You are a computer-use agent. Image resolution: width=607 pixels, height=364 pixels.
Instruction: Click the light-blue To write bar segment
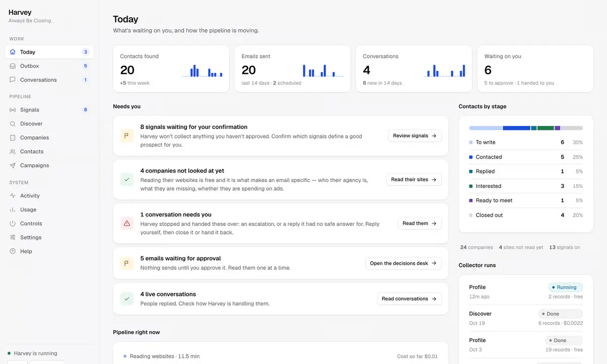pyautogui.click(x=486, y=128)
